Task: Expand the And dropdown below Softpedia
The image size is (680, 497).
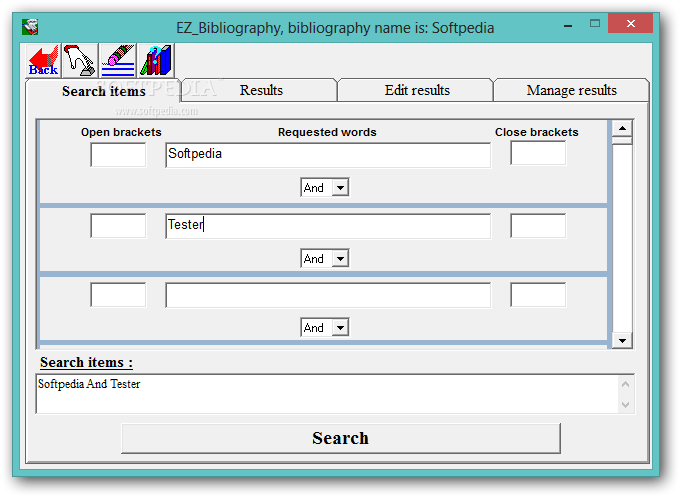Action: 340,188
